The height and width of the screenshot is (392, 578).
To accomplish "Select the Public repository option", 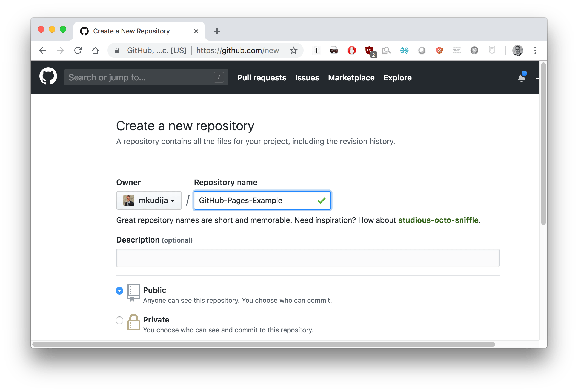I will point(119,290).
